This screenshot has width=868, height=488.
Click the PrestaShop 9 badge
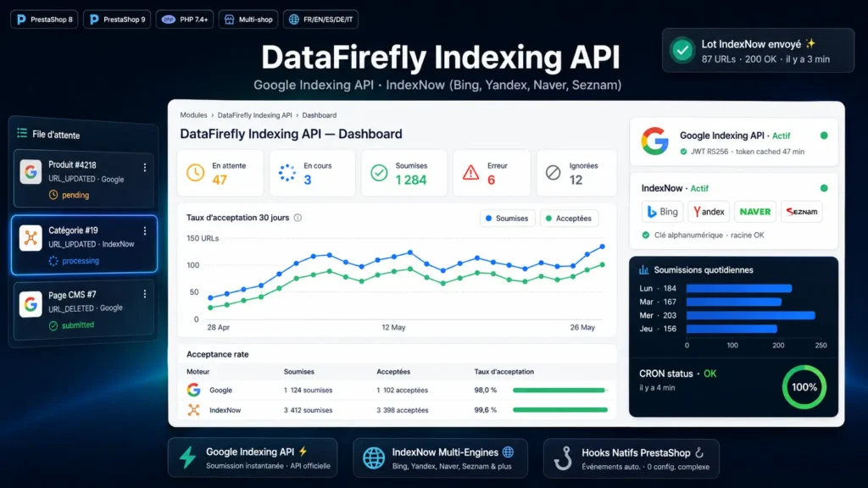pos(117,19)
